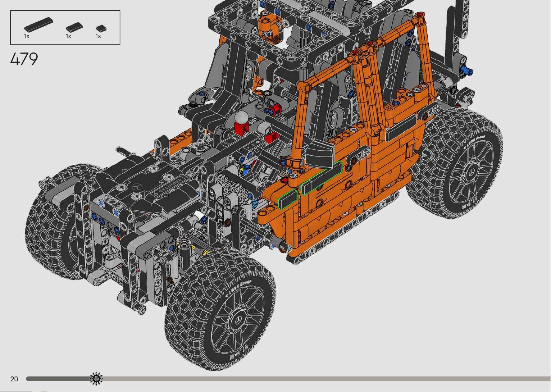Click the long green-outlined tile on door

tap(321, 178)
